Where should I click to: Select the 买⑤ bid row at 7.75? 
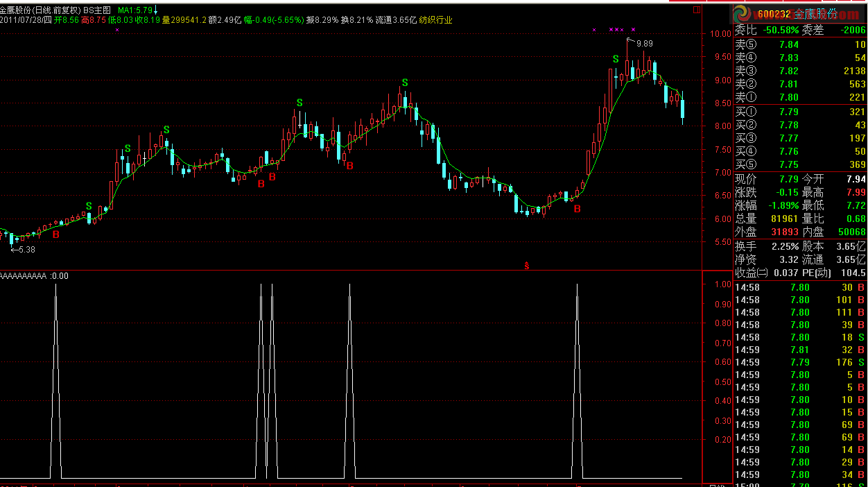(x=801, y=164)
